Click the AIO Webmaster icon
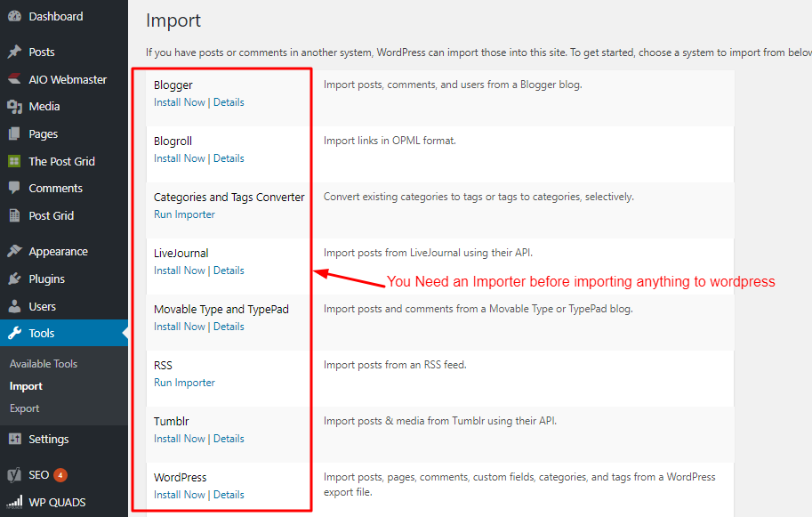 tap(14, 79)
